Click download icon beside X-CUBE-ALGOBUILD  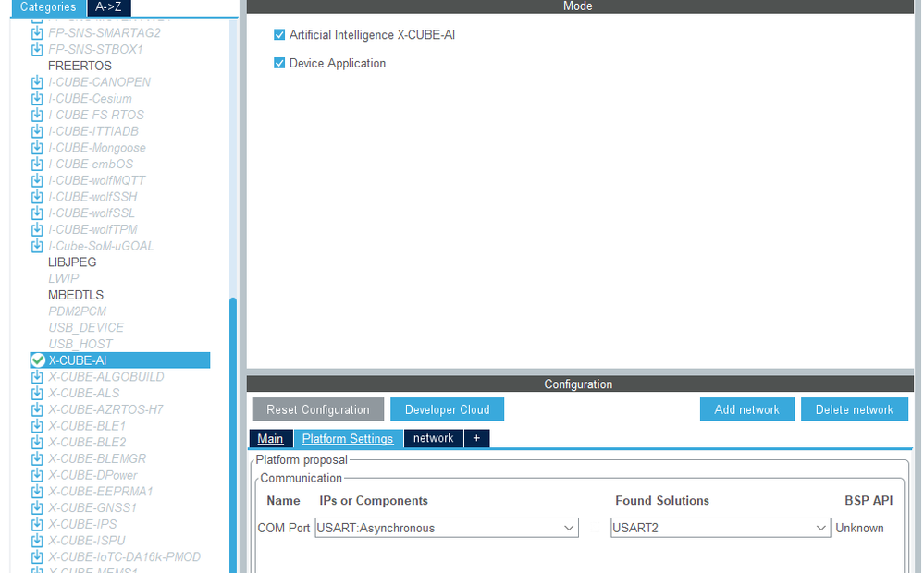[37, 377]
